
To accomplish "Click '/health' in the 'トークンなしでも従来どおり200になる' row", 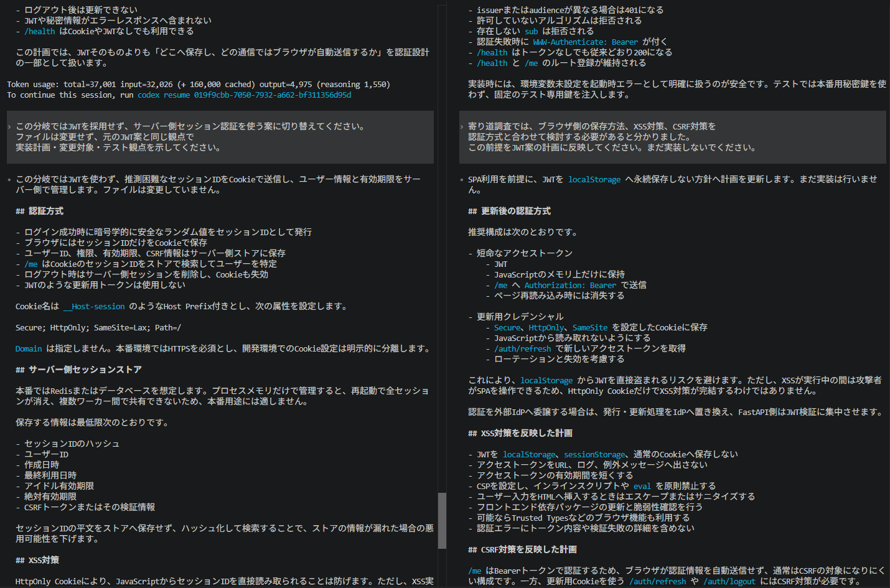I will coord(492,53).
